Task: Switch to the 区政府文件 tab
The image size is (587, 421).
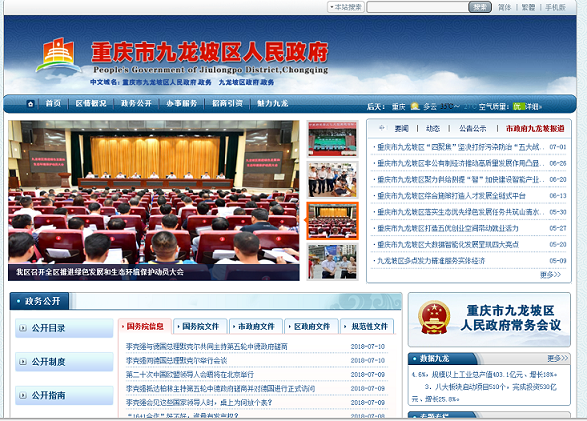Action: [x=311, y=326]
